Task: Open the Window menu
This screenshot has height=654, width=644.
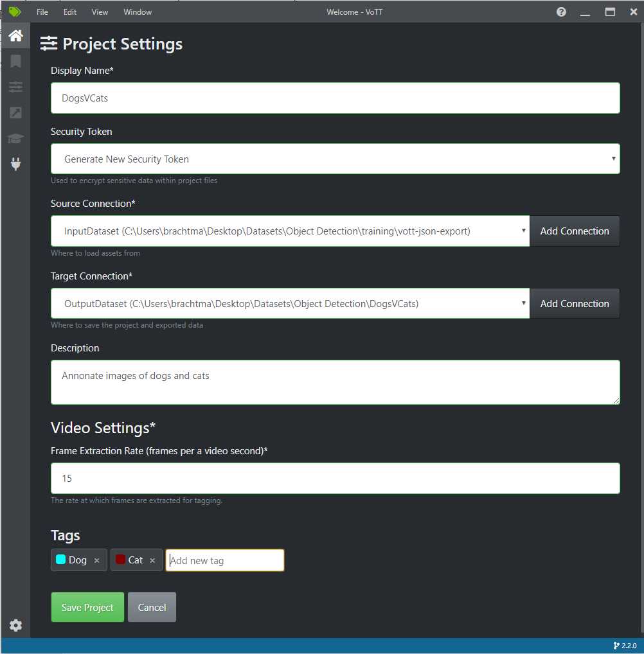Action: [138, 12]
